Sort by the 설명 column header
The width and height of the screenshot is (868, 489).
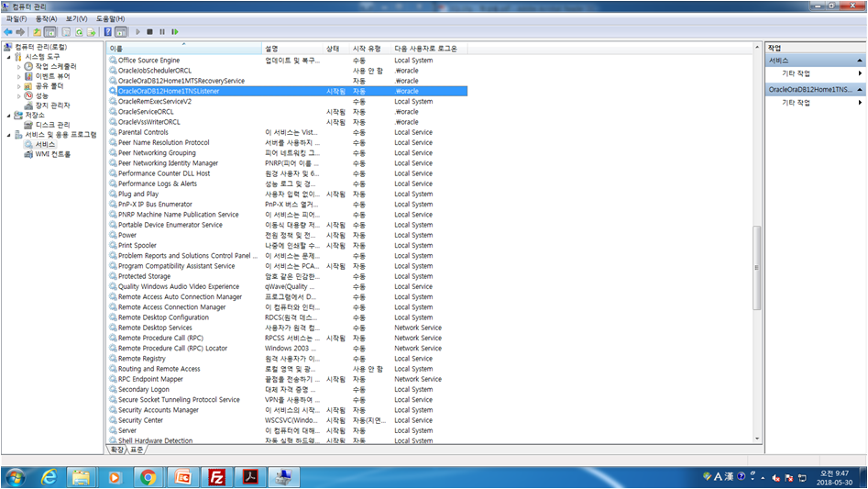(x=292, y=49)
